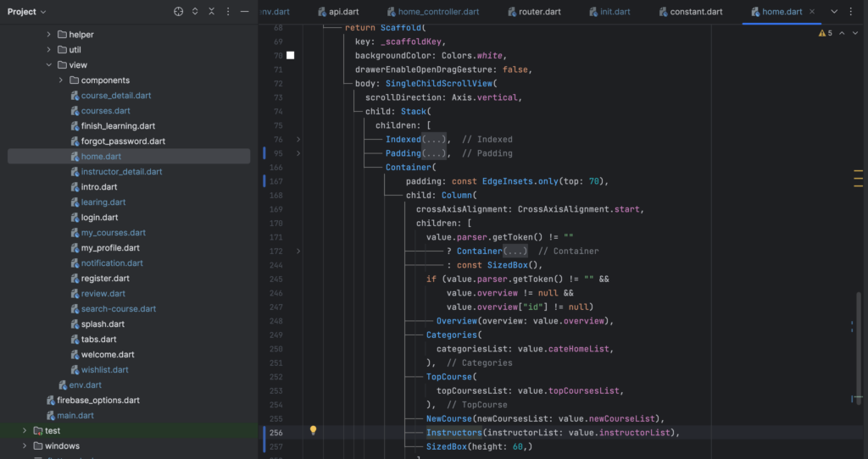The height and width of the screenshot is (459, 868).
Task: Collapse the view folder
Action: click(48, 64)
